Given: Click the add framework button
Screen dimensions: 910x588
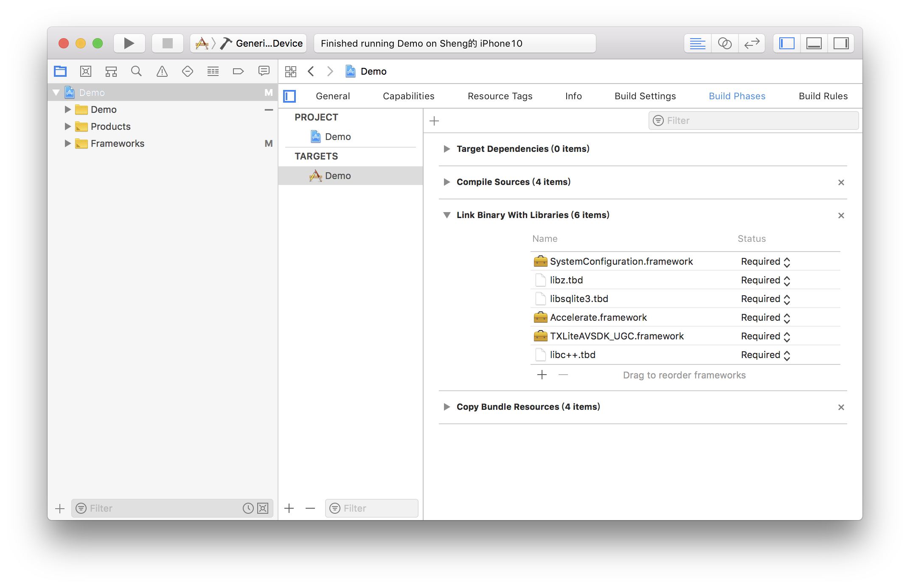Looking at the screenshot, I should coord(542,375).
